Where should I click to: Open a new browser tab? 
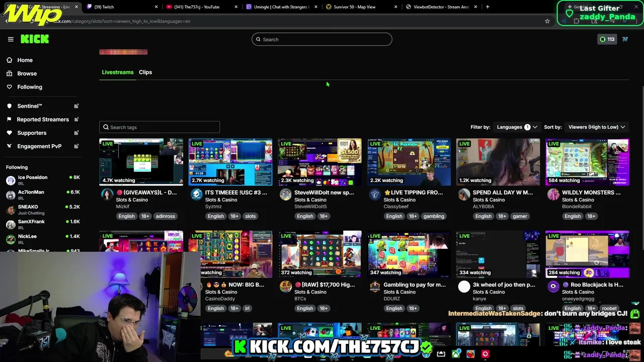488,7
